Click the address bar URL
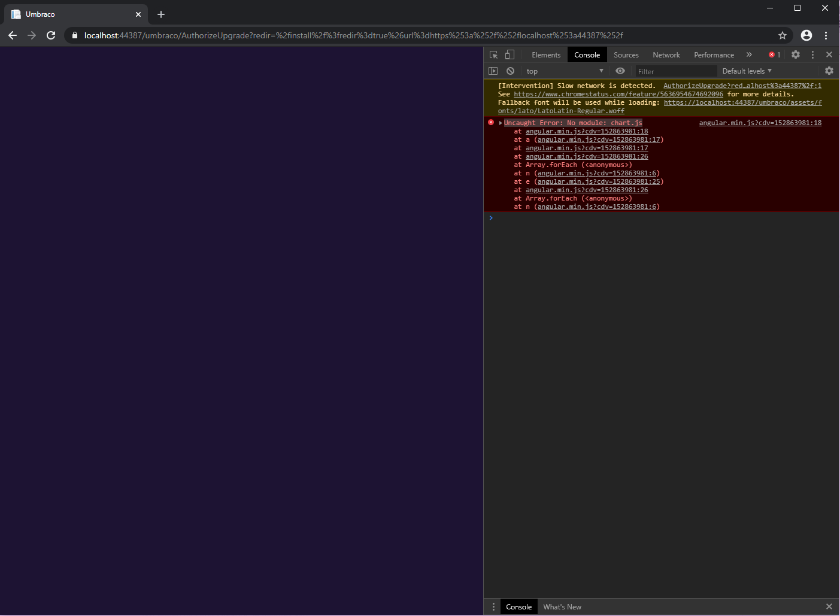This screenshot has width=840, height=616. point(353,35)
